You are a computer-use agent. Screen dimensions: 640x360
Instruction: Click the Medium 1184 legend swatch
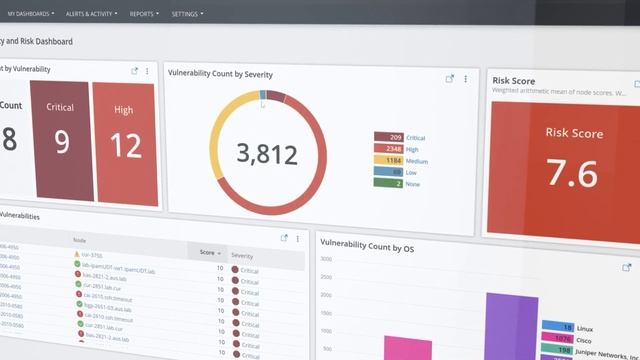(389, 160)
